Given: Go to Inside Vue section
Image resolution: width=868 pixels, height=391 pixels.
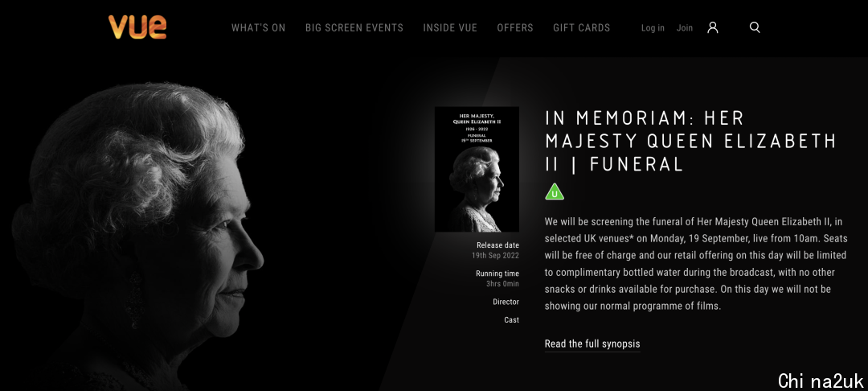Looking at the screenshot, I should click(450, 27).
